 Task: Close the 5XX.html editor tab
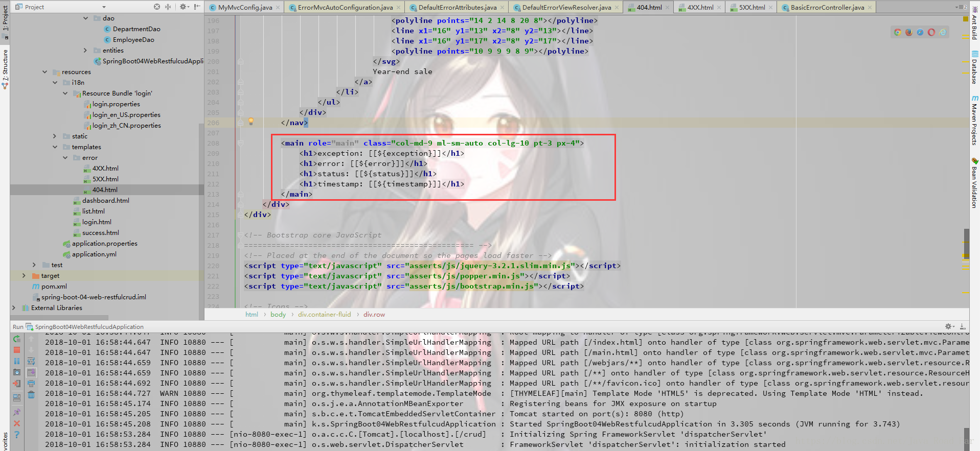770,7
